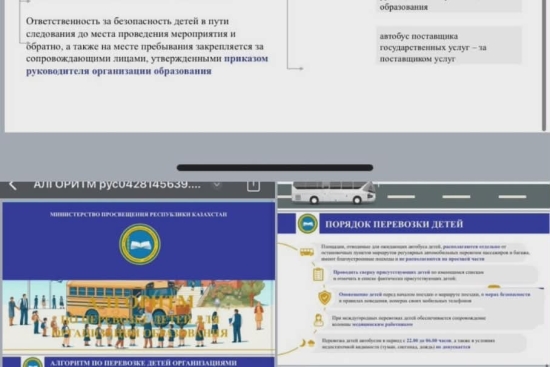Click the vertical scrollbar of the top document
The width and height of the screenshot is (550, 367).
544,66
